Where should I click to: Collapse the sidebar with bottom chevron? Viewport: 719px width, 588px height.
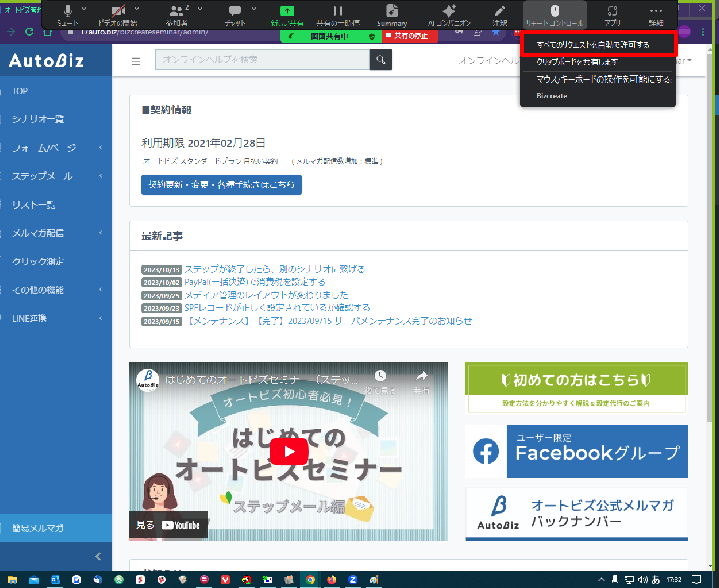(x=97, y=556)
